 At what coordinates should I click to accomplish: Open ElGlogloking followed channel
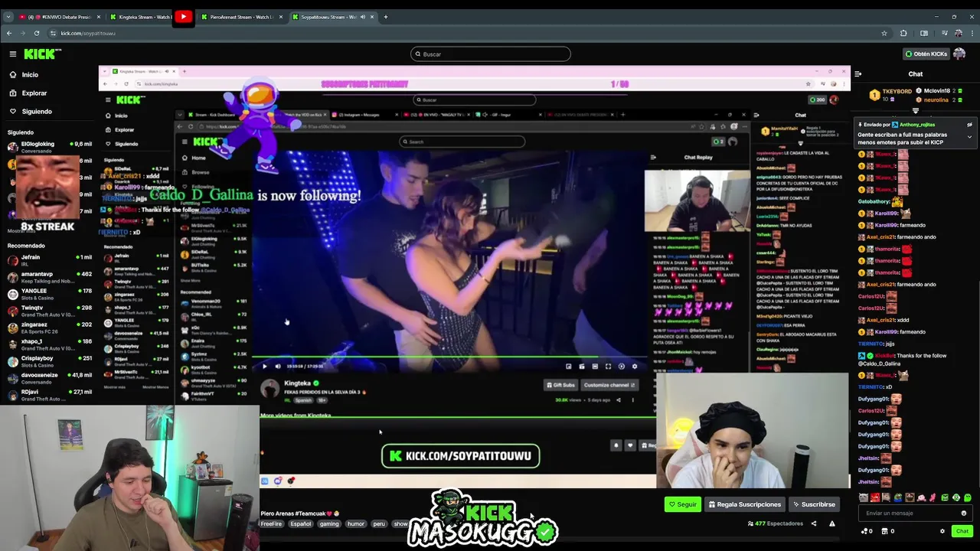point(49,147)
